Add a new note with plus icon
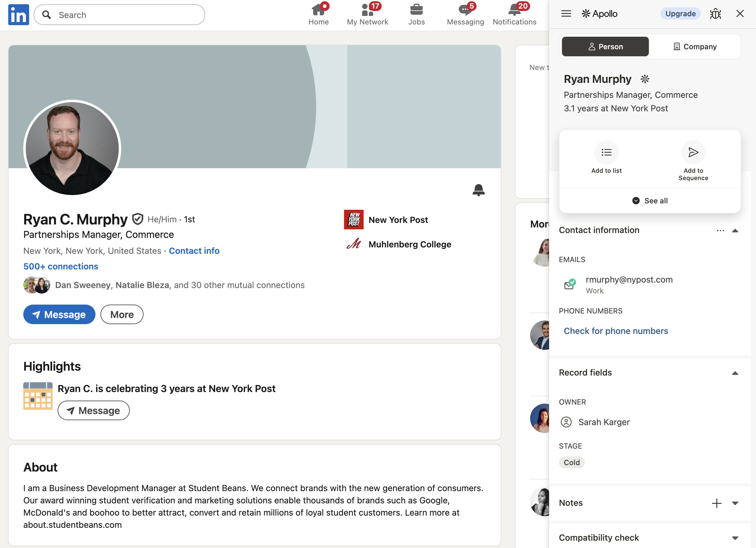The width and height of the screenshot is (756, 548). [717, 503]
